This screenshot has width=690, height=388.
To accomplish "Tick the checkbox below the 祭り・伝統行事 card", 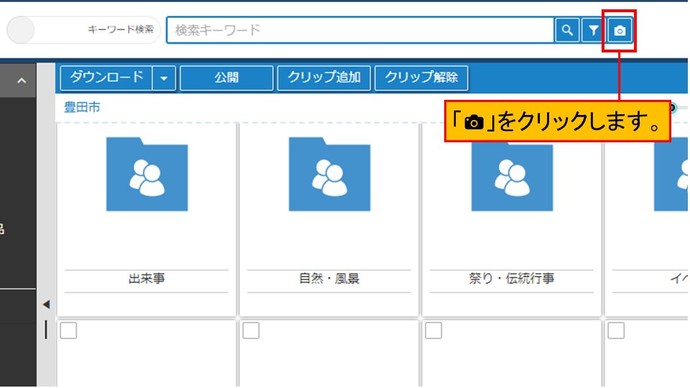I will 433,330.
